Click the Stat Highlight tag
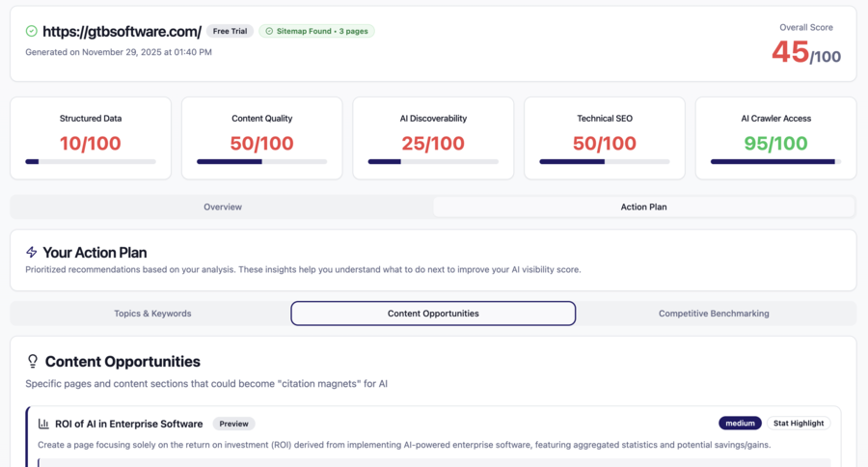This screenshot has width=868, height=467. tap(799, 424)
